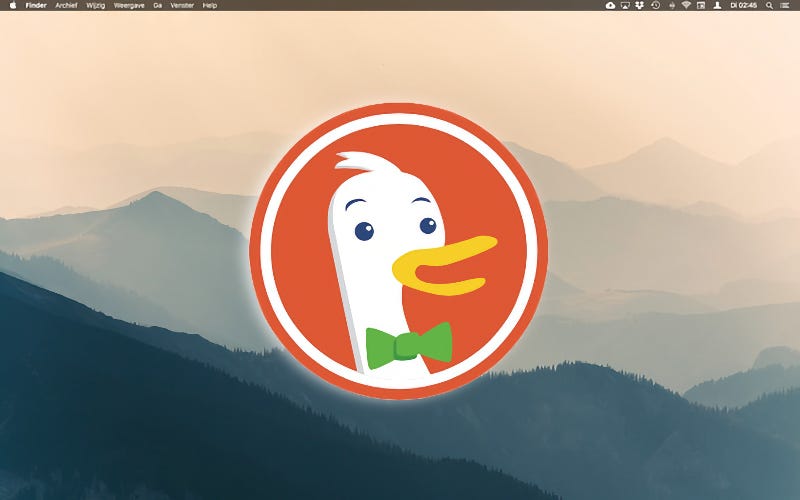Image resolution: width=800 pixels, height=500 pixels.
Task: Open the volume control icon
Action: click(x=672, y=5)
